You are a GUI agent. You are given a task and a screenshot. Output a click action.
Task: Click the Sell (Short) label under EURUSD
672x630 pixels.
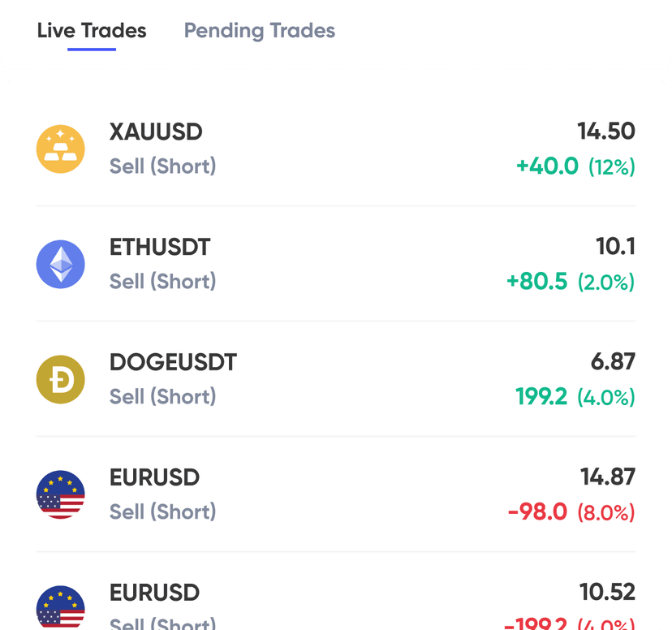click(x=162, y=511)
